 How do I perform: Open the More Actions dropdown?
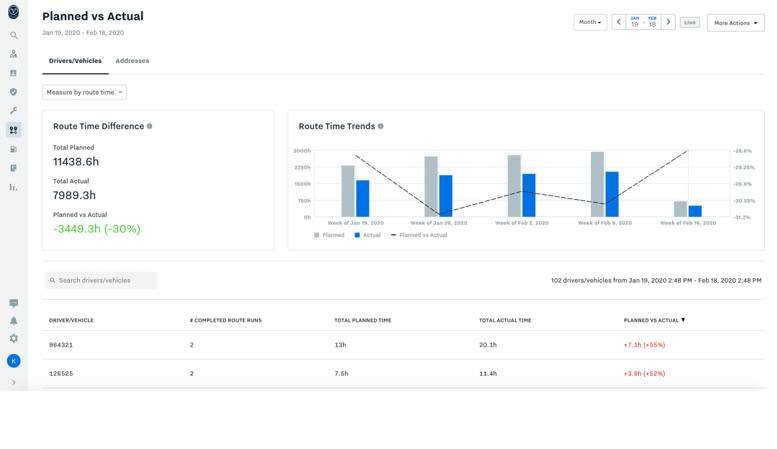tap(735, 23)
